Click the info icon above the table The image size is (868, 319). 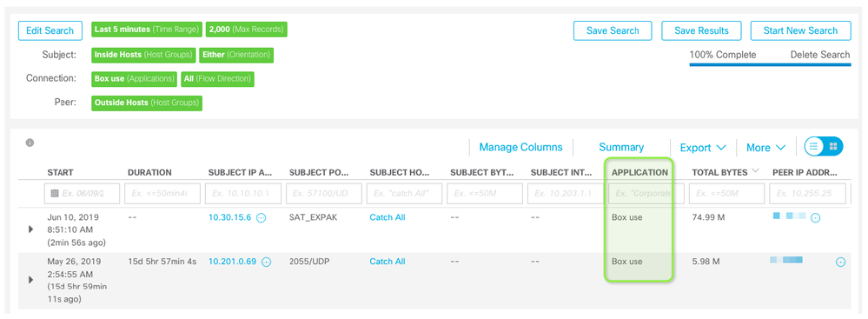click(x=30, y=143)
